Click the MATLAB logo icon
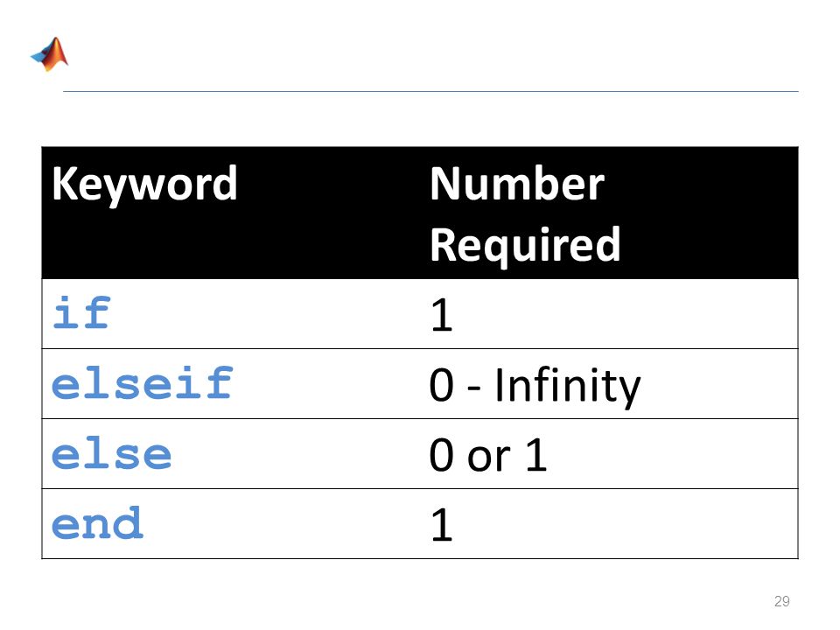This screenshot has width=840, height=630. click(x=50, y=53)
